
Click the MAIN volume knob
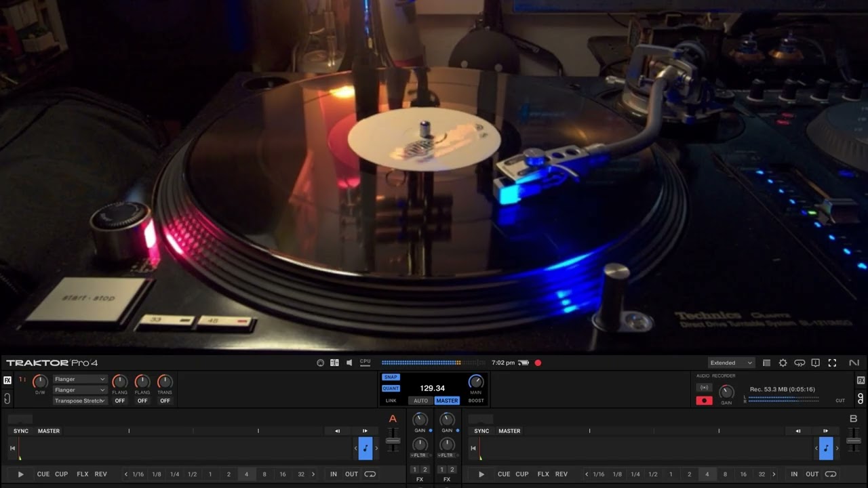[x=476, y=382]
